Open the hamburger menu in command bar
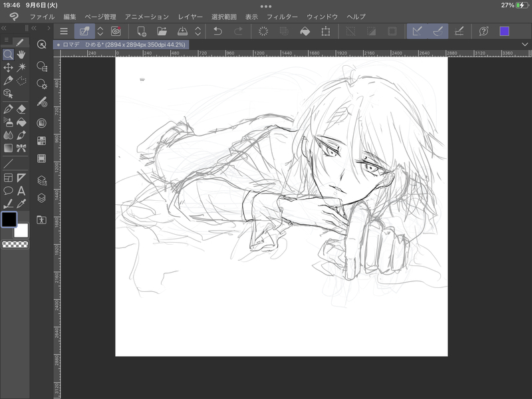532x399 pixels. (64, 31)
